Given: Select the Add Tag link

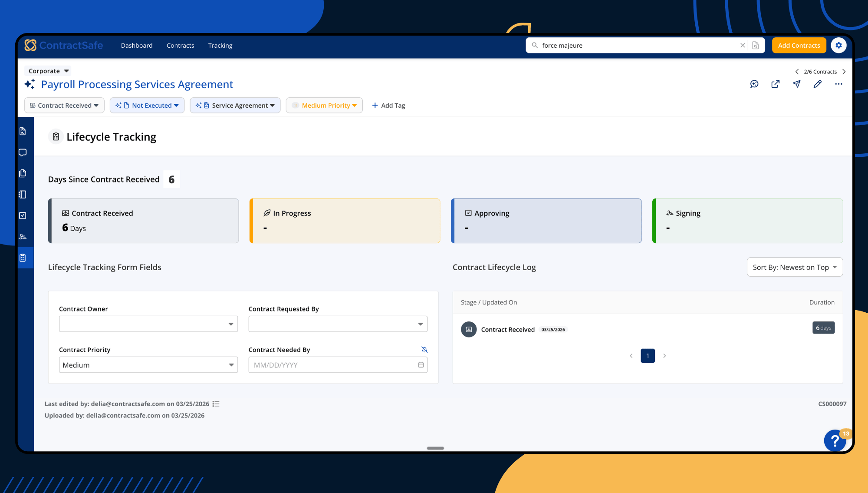Looking at the screenshot, I should pyautogui.click(x=388, y=105).
